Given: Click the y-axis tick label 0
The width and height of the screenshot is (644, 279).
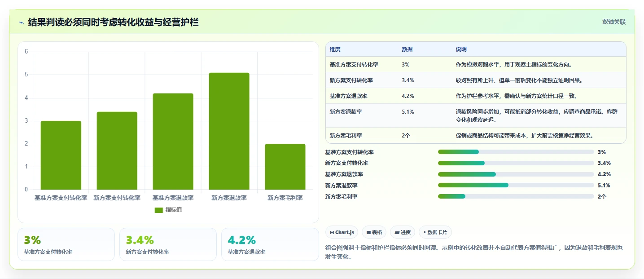Looking at the screenshot, I should pyautogui.click(x=26, y=190).
